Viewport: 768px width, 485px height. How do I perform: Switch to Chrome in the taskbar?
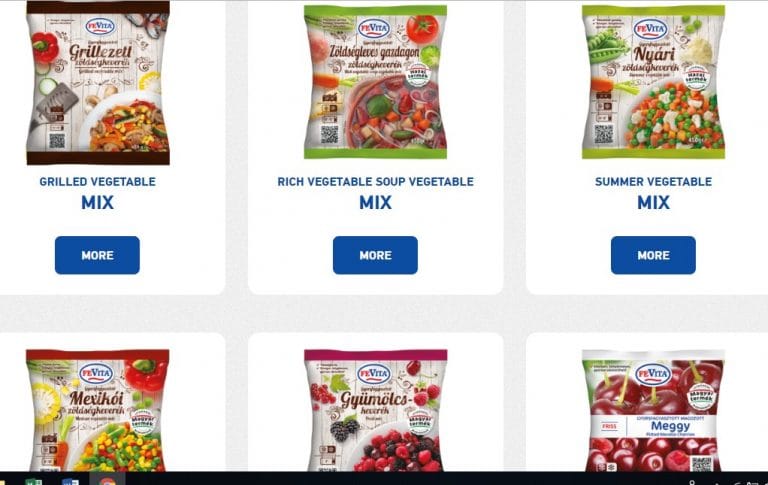(x=107, y=481)
